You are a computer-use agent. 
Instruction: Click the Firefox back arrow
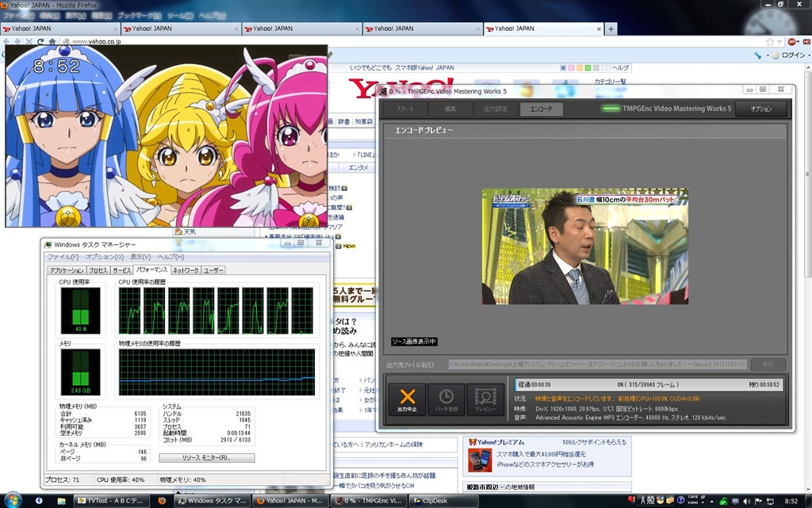(x=6, y=41)
